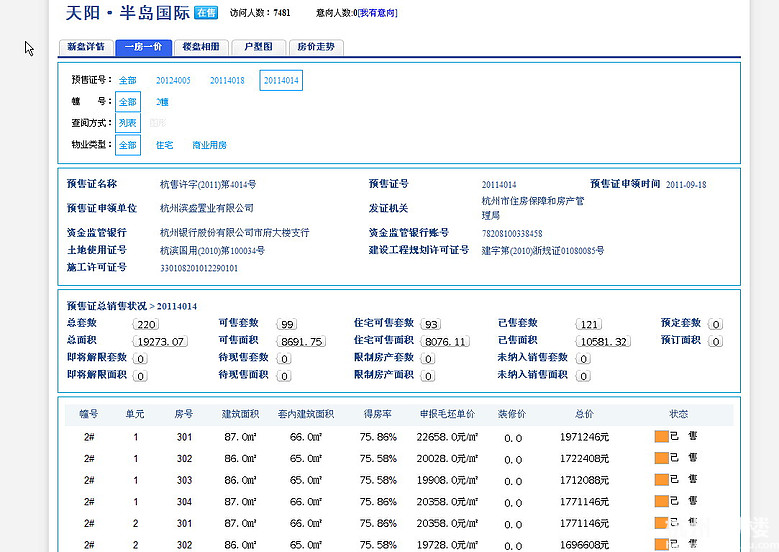779x552 pixels.
Task: Switch to the 图形 view mode
Action: (157, 123)
